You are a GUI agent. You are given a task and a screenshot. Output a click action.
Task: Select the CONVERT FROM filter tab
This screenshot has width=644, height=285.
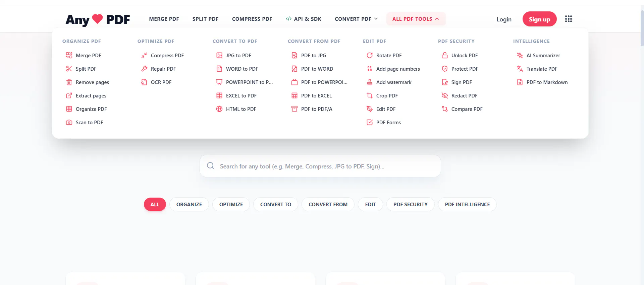(328, 204)
